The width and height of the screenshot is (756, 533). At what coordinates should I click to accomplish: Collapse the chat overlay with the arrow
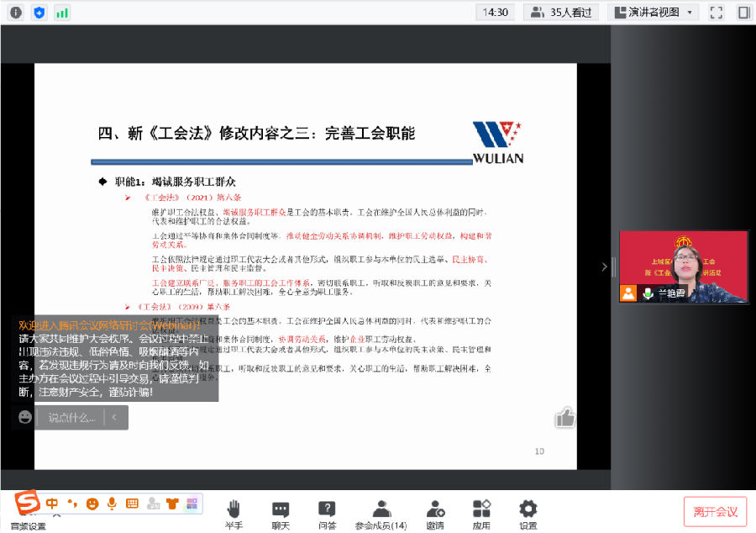115,417
